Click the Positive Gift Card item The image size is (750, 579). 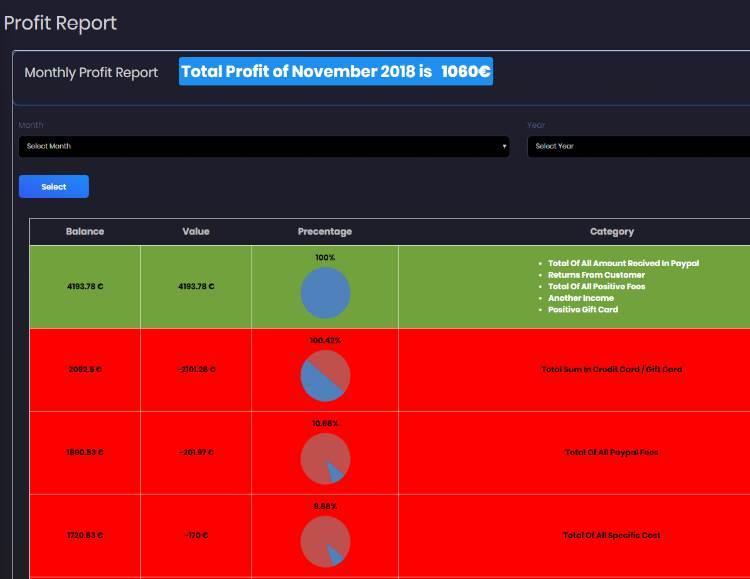[583, 310]
